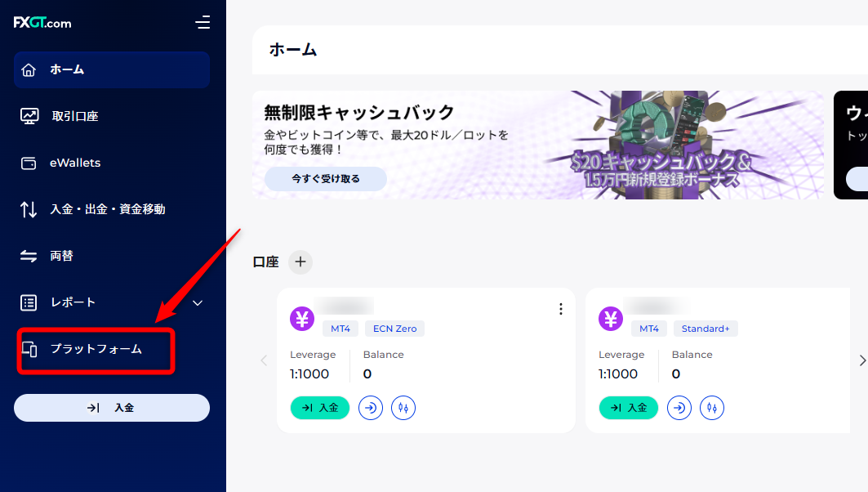Show next account with right carousel arrow
This screenshot has height=492, width=868.
coord(862,360)
